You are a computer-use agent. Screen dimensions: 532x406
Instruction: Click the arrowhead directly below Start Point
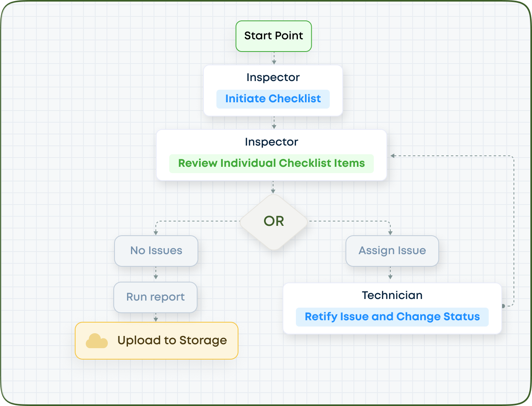(274, 62)
